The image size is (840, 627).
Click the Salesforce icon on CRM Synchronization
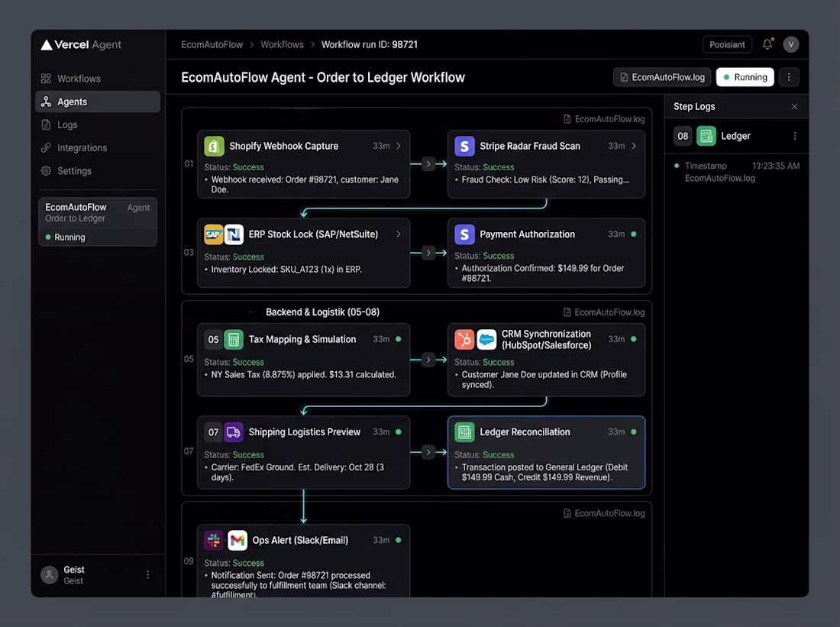(x=486, y=339)
